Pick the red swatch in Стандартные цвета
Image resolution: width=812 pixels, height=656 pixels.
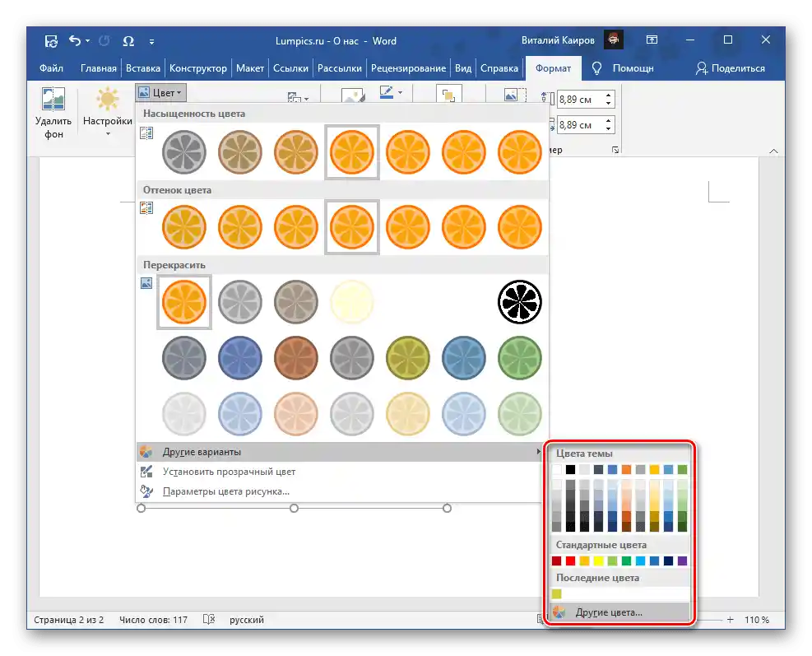pos(570,561)
